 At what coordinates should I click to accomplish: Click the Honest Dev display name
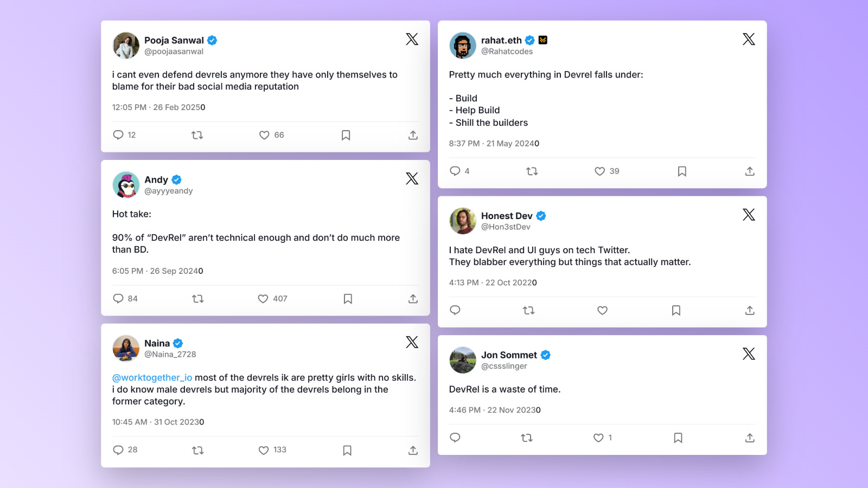pos(506,216)
